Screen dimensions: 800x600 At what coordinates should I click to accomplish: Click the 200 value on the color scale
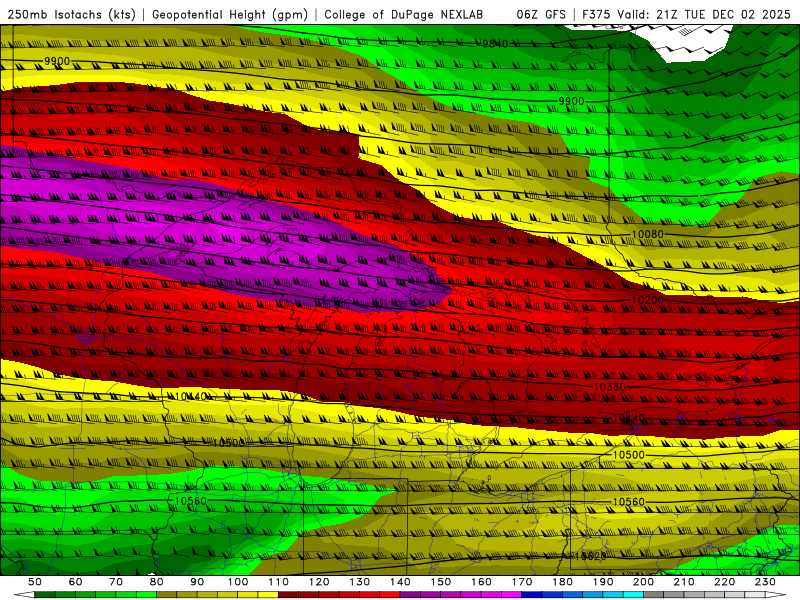tap(643, 582)
